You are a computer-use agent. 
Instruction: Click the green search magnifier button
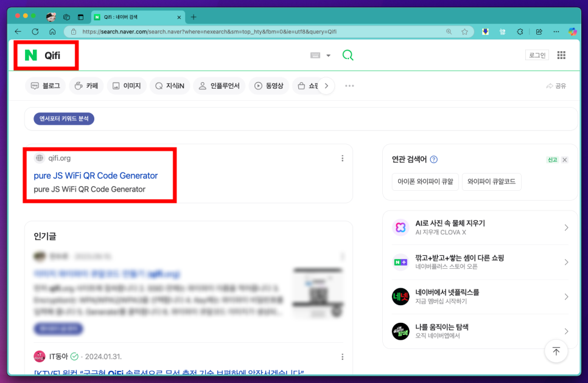pyautogui.click(x=348, y=55)
